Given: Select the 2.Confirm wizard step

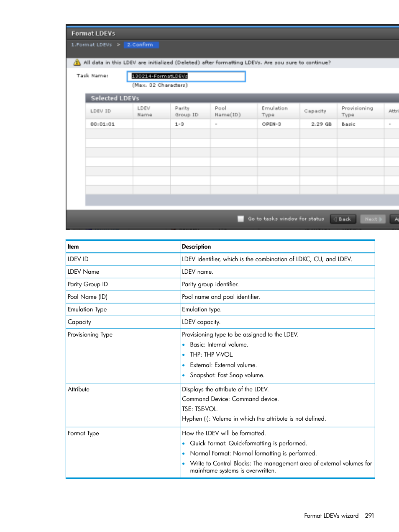Looking at the screenshot, I should click(x=141, y=44).
